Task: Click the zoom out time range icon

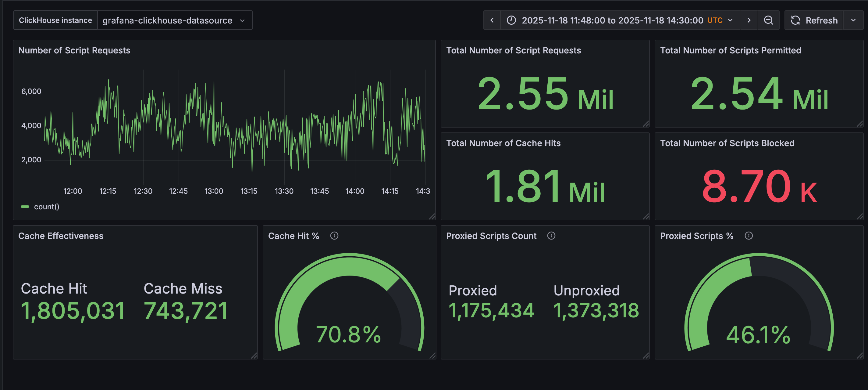Action: point(768,20)
